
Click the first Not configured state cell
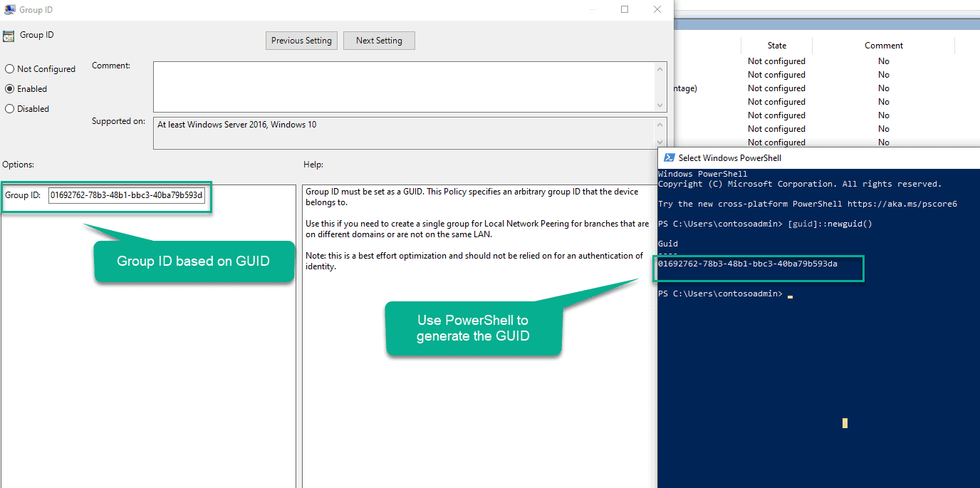click(x=776, y=61)
